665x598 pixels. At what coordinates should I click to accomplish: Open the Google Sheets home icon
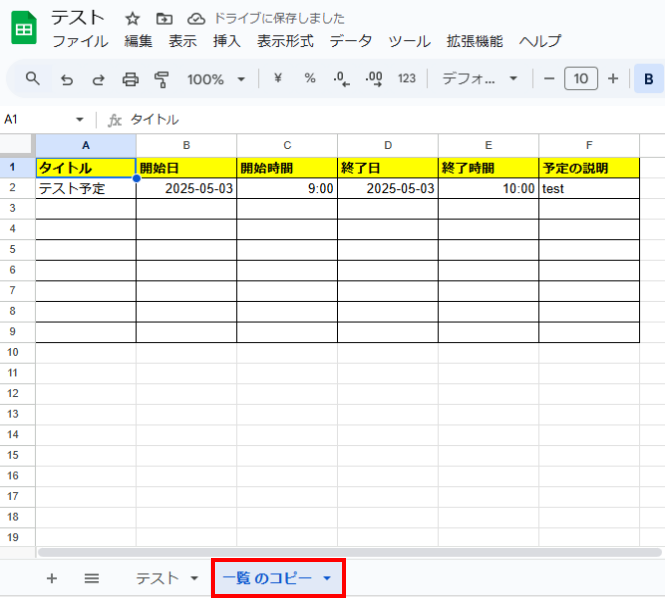(x=24, y=28)
